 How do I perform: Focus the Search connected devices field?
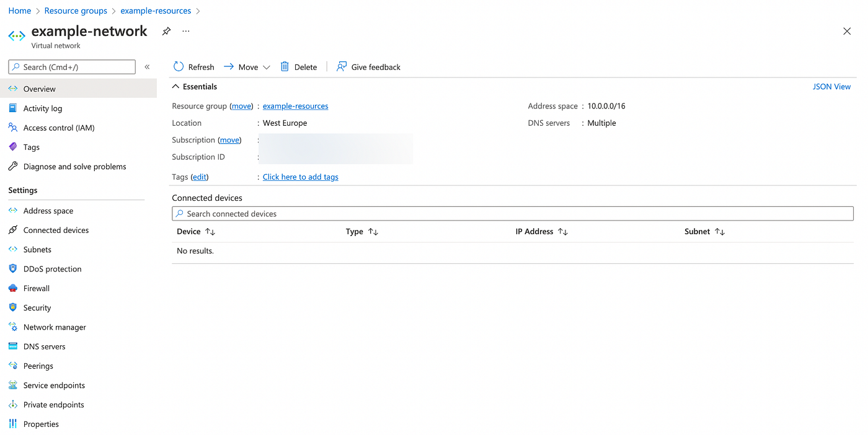pyautogui.click(x=513, y=213)
